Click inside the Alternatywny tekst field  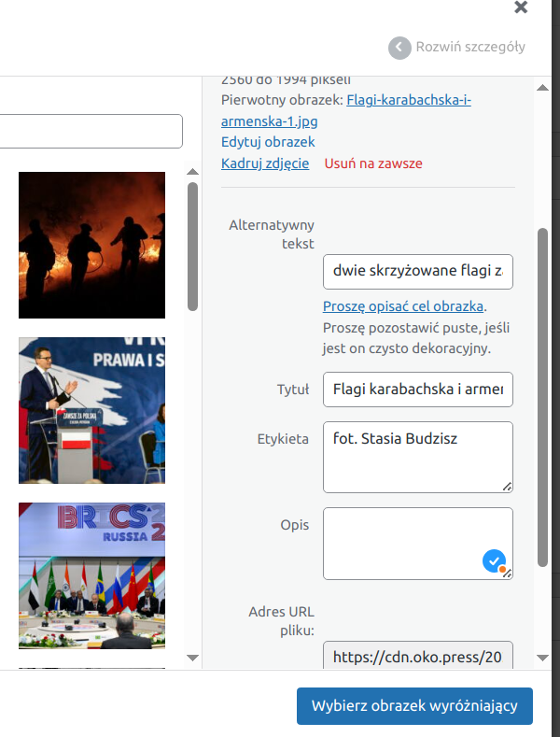pyautogui.click(x=417, y=272)
